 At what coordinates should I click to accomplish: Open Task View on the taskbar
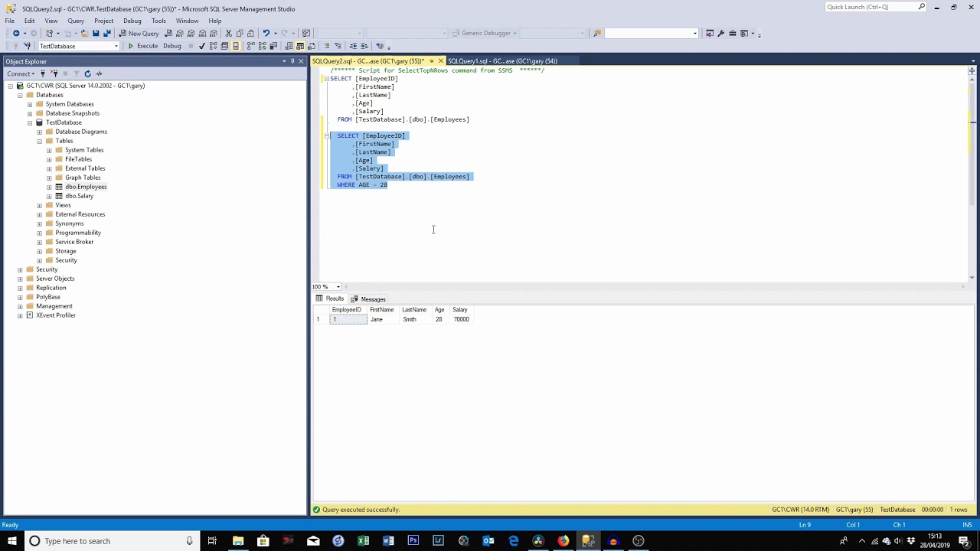tap(212, 541)
